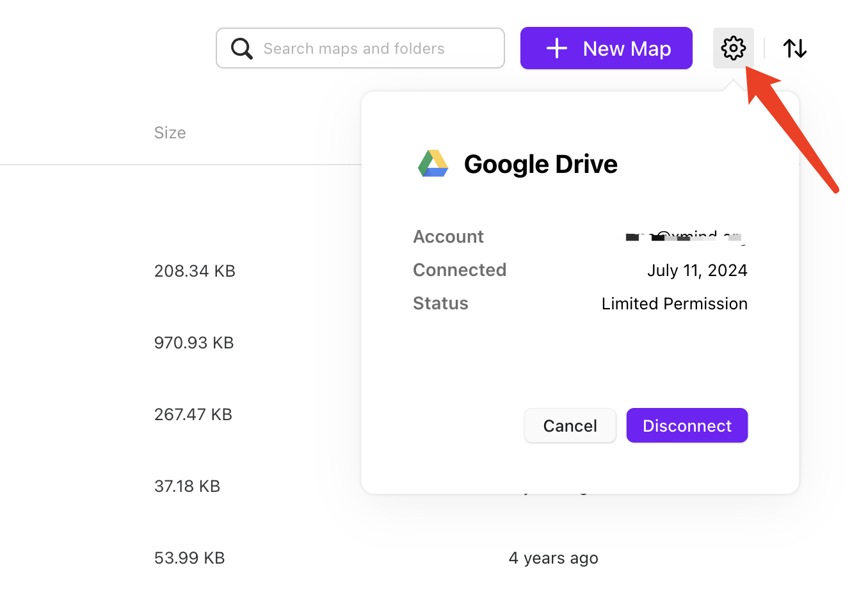Click the Google Drive title
The height and width of the screenshot is (611, 868).
(541, 165)
